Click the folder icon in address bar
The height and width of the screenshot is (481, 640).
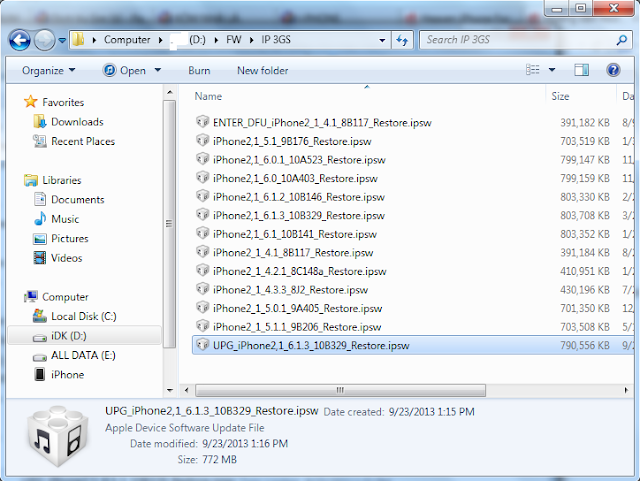pyautogui.click(x=78, y=40)
